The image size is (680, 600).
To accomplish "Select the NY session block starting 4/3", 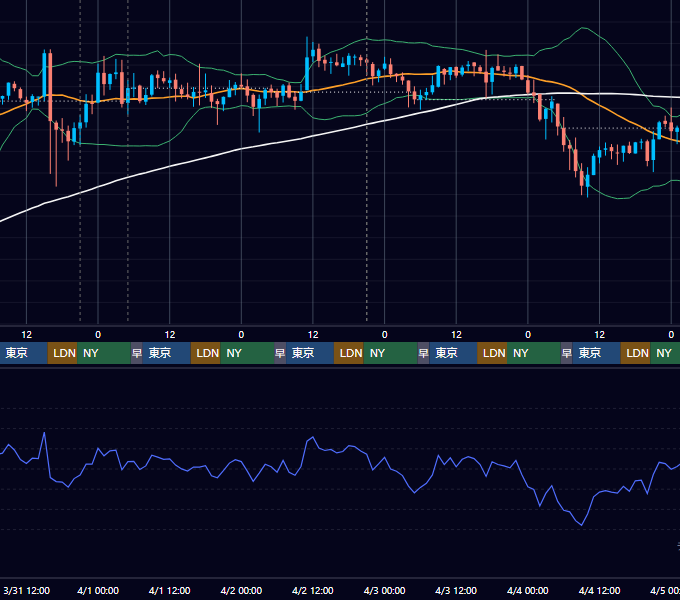I will (534, 353).
